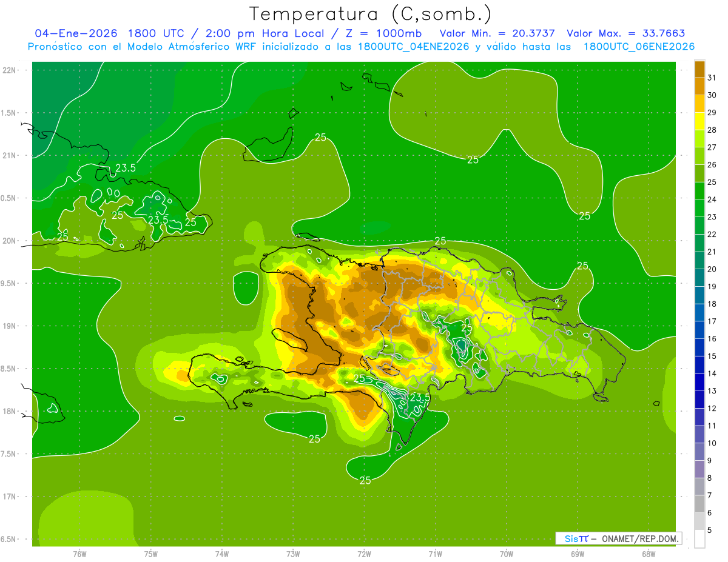Image resolution: width=728 pixels, height=562 pixels.
Task: Click the white legend swatch below 5
Action: (x=699, y=539)
